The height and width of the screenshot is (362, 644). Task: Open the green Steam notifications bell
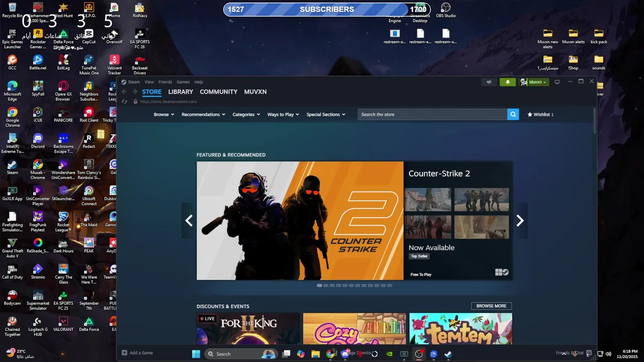(x=507, y=82)
